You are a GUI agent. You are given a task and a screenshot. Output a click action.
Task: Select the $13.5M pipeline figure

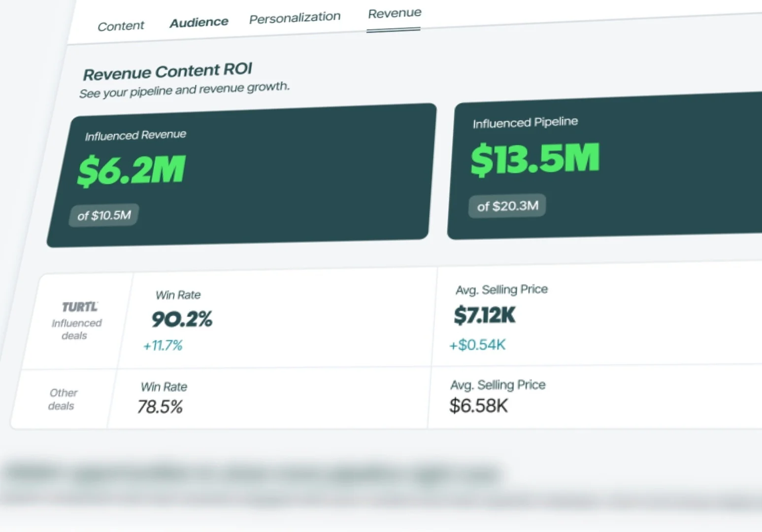(x=535, y=159)
